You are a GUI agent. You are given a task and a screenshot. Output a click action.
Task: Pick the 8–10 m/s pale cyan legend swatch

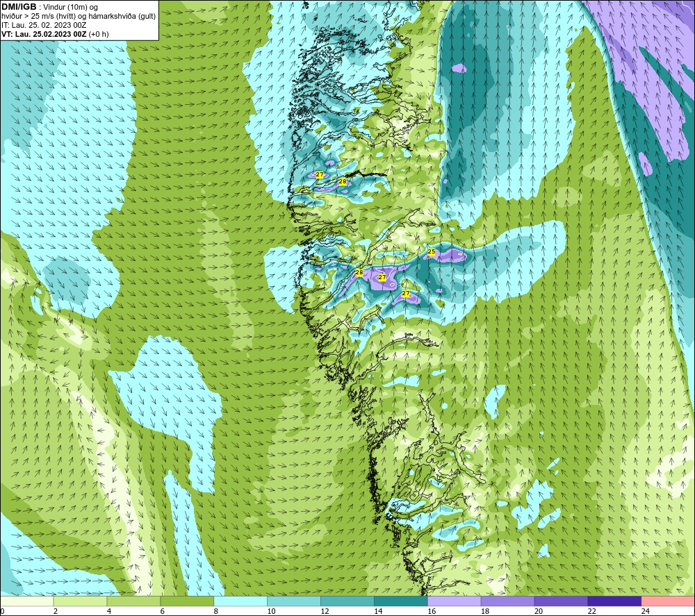tap(240, 601)
